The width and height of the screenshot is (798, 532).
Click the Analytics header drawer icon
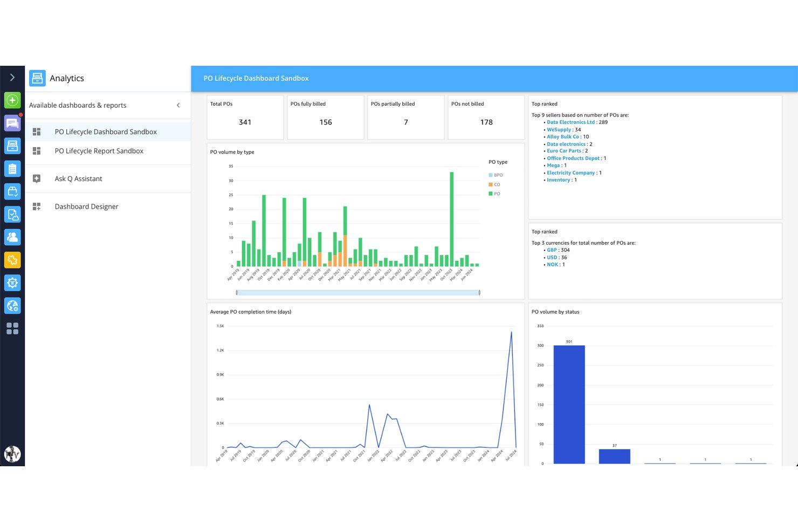[37, 78]
